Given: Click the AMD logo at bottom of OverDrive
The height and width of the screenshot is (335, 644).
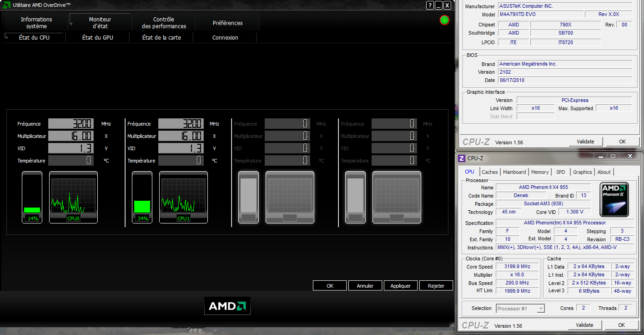Looking at the screenshot, I should [227, 306].
